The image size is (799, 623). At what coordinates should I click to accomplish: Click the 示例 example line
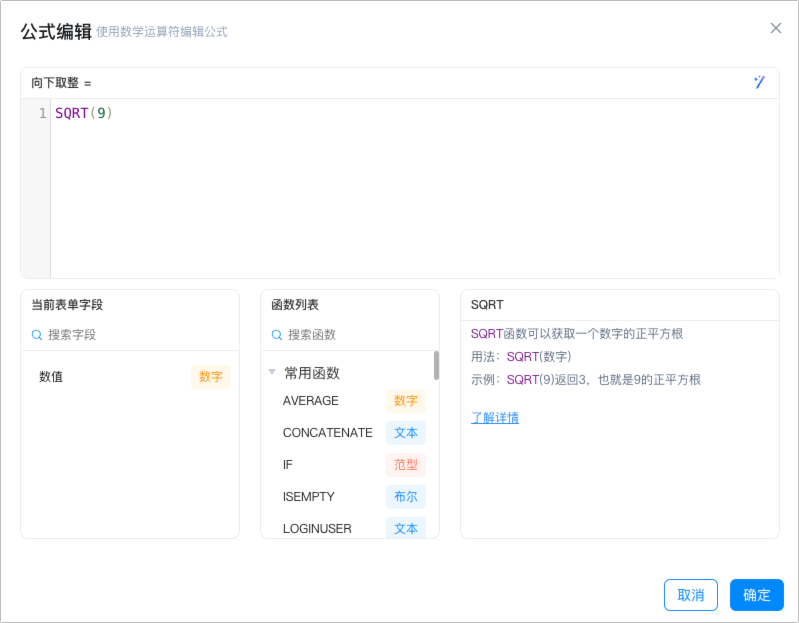[585, 380]
